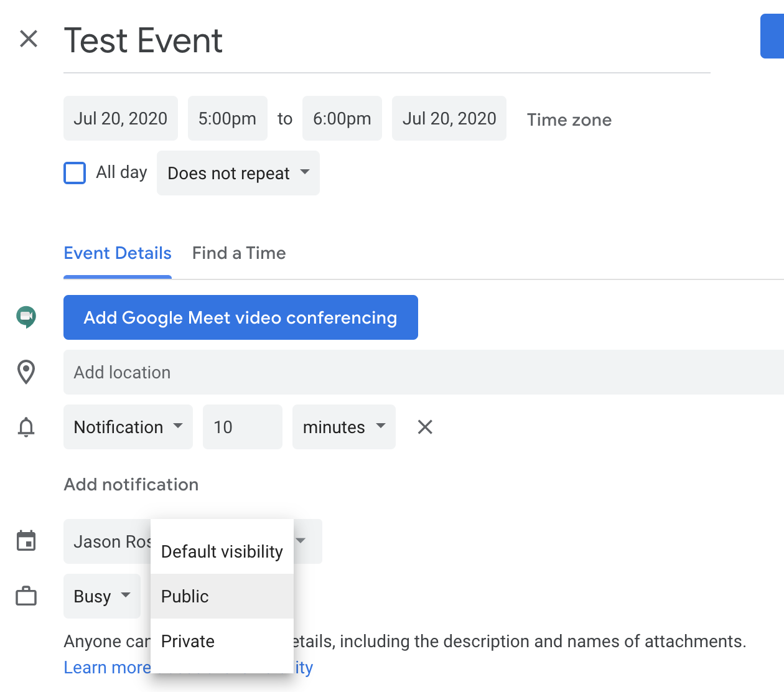The image size is (784, 692).
Task: Open the Learn more link
Action: click(x=107, y=668)
